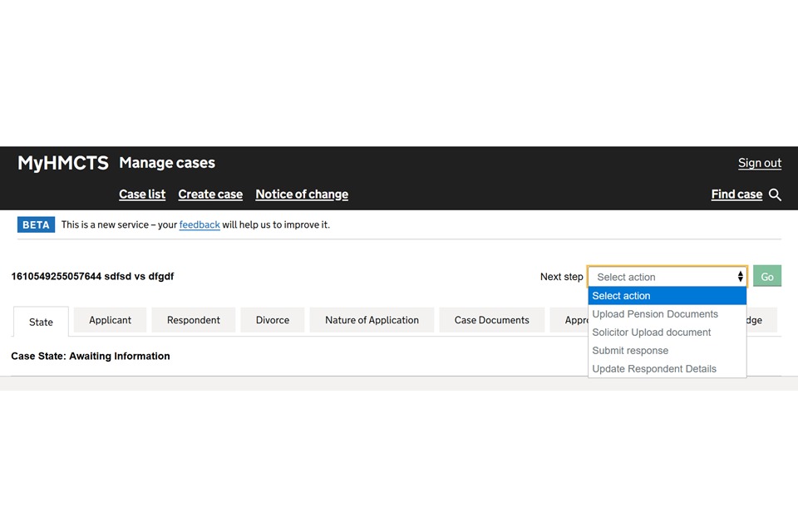Viewport: 798px width, 532px height.
Task: Open the Case list page
Action: 142,195
